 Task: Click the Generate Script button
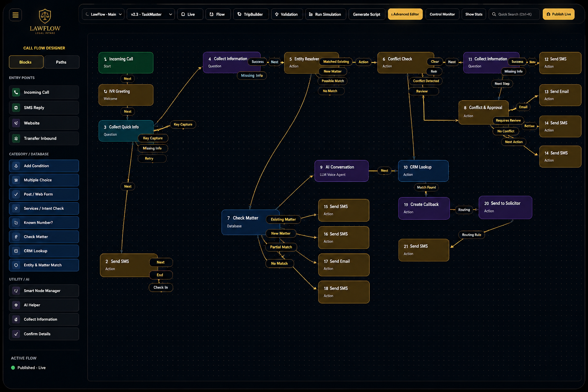click(367, 14)
